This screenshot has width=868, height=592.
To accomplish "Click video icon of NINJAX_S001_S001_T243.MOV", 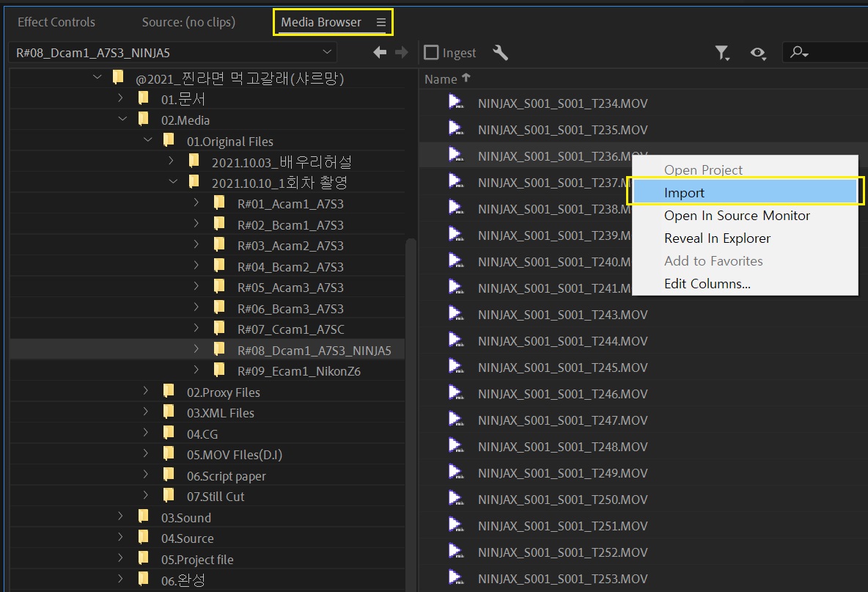I will [455, 314].
